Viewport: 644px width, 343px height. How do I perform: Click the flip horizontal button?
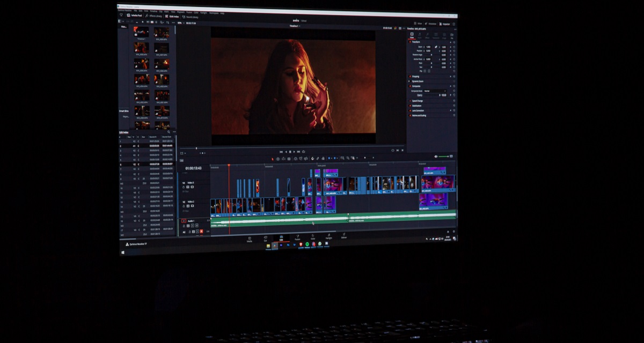pyautogui.click(x=425, y=71)
